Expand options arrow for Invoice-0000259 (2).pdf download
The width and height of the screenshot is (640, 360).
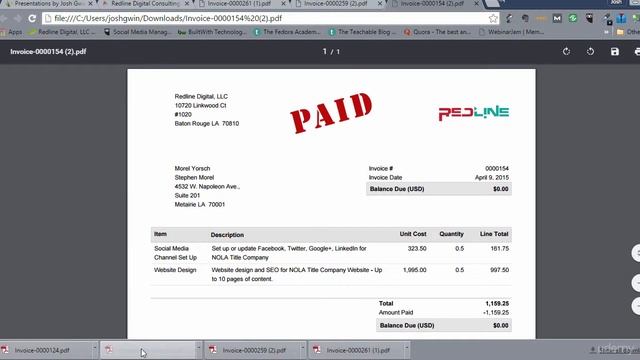click(x=302, y=348)
